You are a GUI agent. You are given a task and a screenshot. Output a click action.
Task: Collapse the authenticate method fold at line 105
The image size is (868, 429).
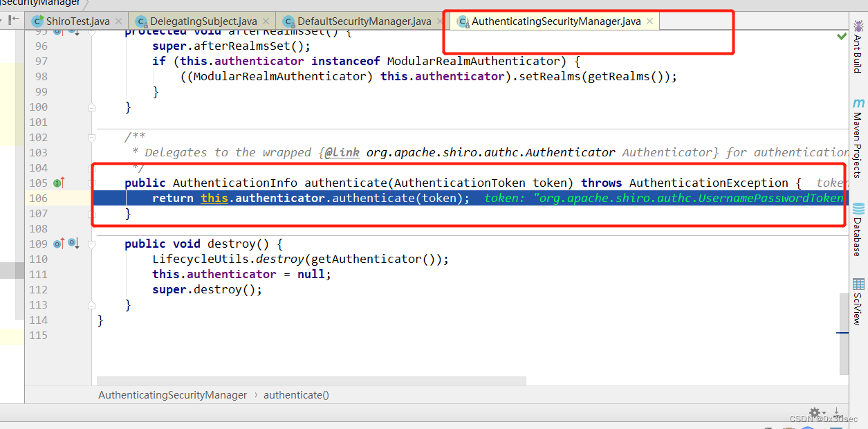pos(91,183)
